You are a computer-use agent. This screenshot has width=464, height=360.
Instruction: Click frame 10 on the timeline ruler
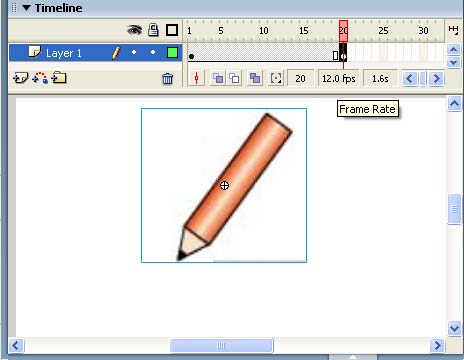click(264, 31)
